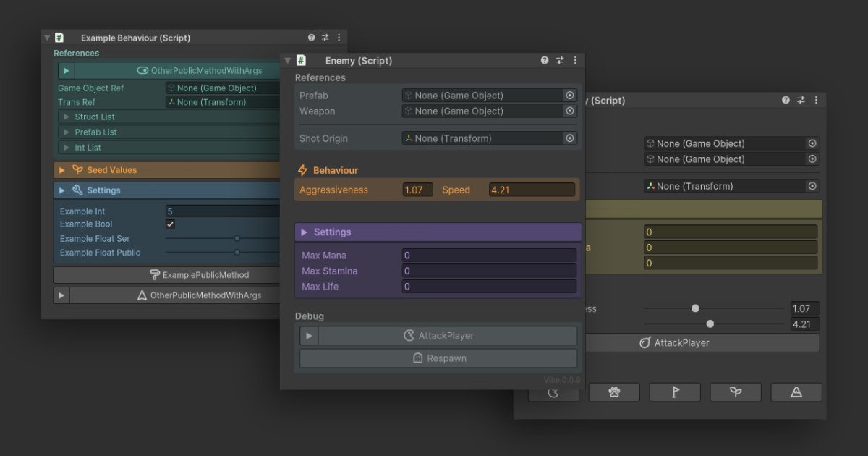Open the Shot Origin transform picker
This screenshot has height=456, width=868.
[x=571, y=138]
